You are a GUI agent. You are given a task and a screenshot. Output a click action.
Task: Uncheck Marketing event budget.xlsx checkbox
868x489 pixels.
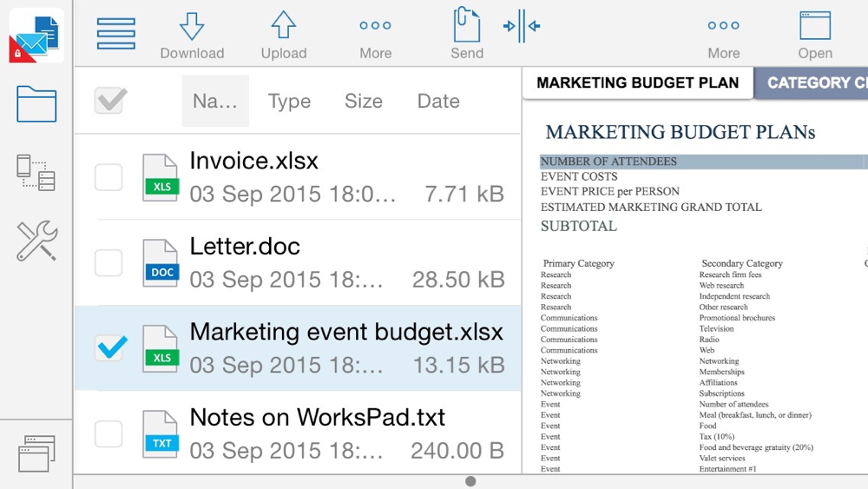[109, 348]
